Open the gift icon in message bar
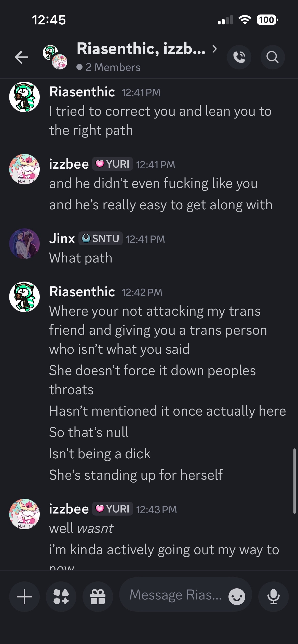The image size is (298, 644). (98, 596)
